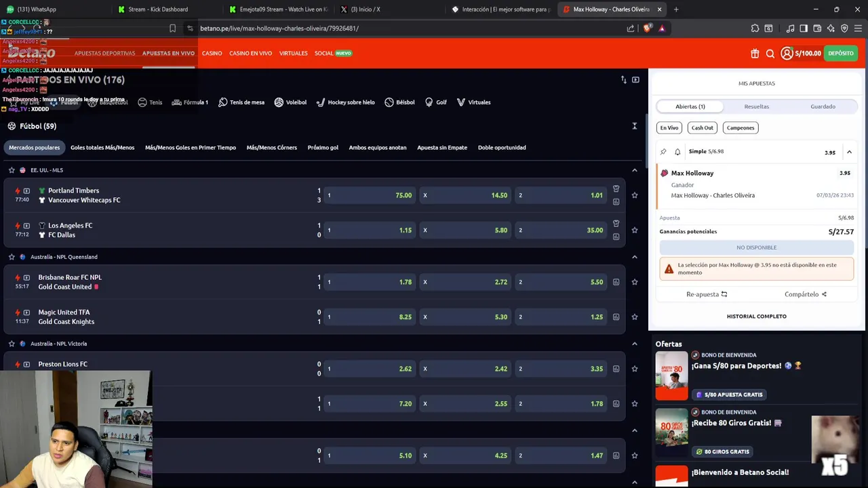This screenshot has width=868, height=488.
Task: Toggle the notification bell on the Simple bet
Action: (677, 152)
